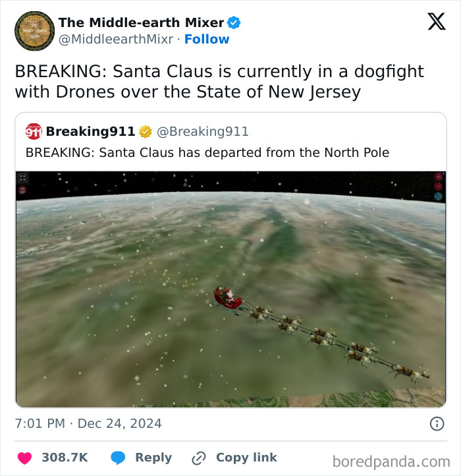Open the 7:01 PM Dec 24, 2024 timestamp
Screen dimensions: 461x476
pos(88,423)
